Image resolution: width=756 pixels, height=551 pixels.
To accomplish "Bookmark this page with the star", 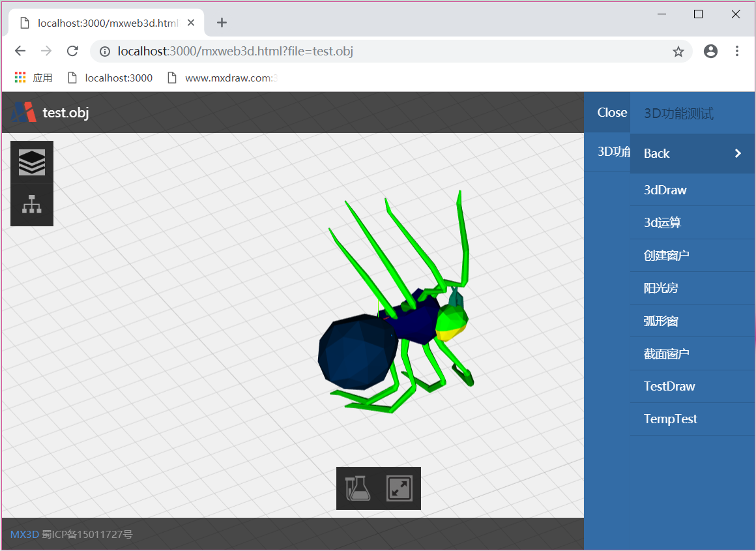I will click(678, 51).
